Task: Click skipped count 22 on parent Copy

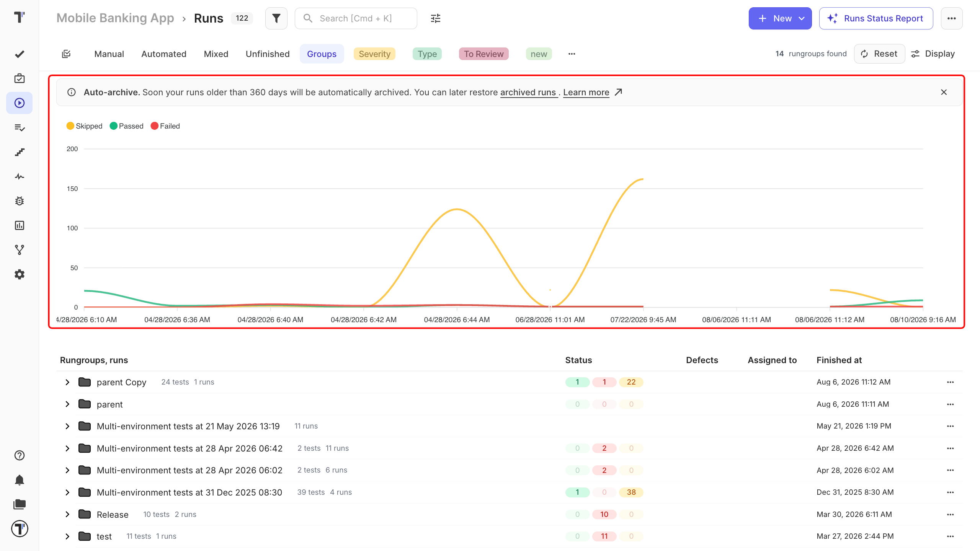Action: (x=631, y=382)
